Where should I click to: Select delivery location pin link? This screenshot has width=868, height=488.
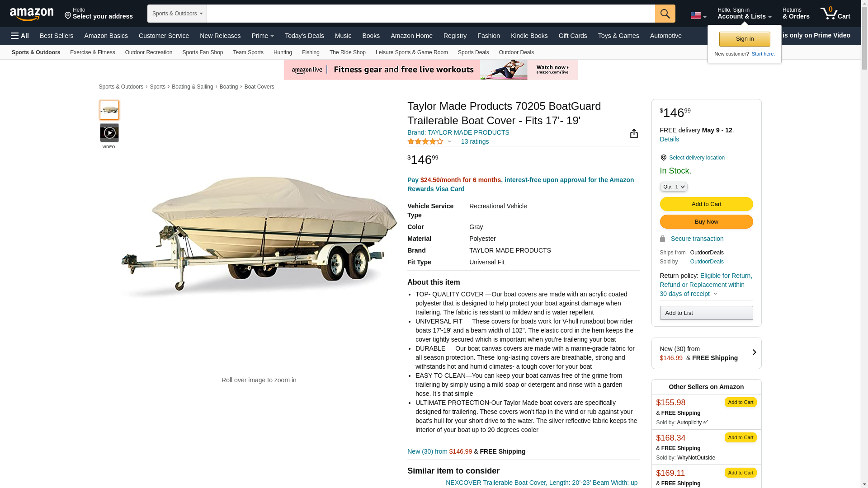click(x=692, y=158)
